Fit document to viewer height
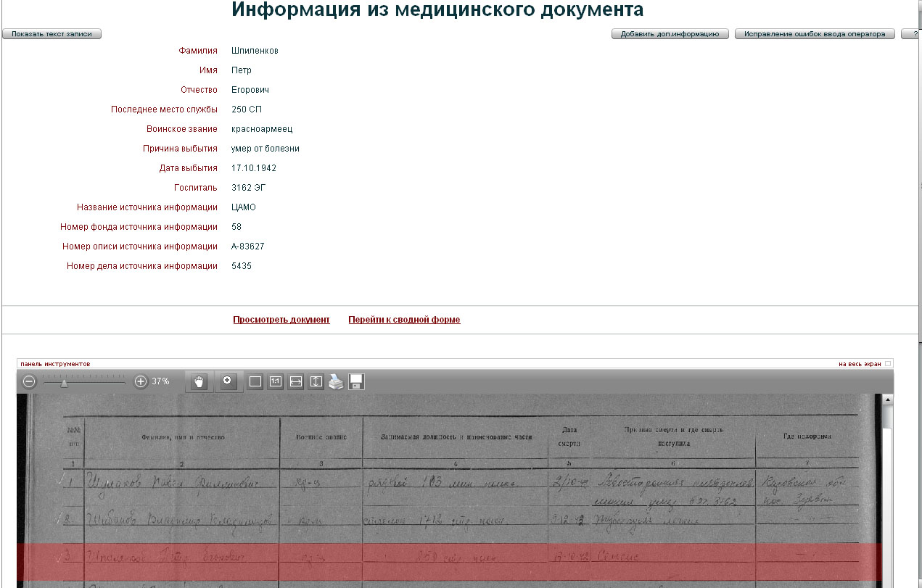The width and height of the screenshot is (922, 588). click(x=316, y=382)
